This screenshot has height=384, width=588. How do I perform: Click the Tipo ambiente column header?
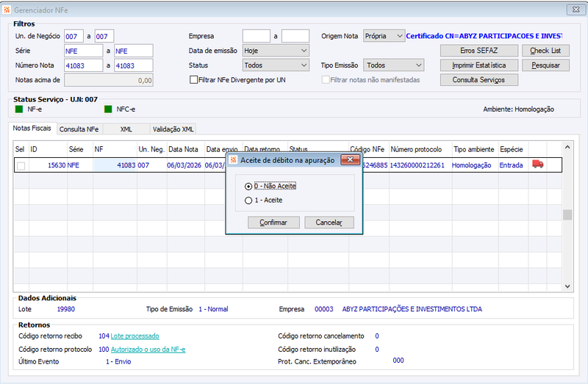(x=475, y=149)
